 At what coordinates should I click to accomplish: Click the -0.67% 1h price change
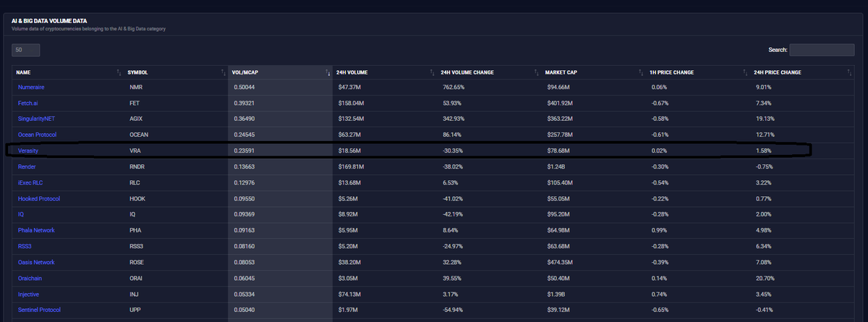click(x=659, y=103)
